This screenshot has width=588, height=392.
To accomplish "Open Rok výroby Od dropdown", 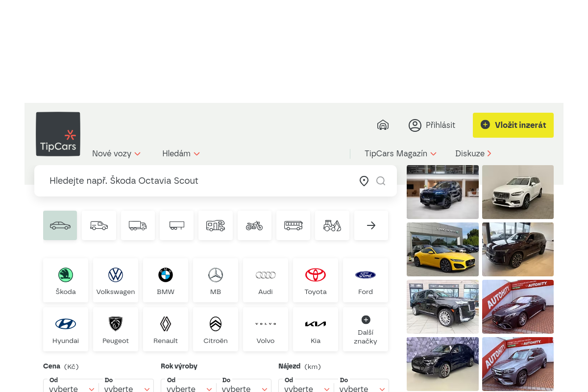I will (x=189, y=386).
